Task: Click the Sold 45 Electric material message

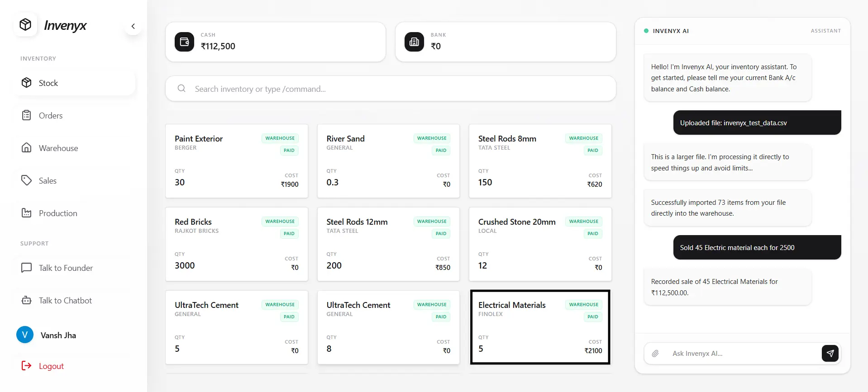Action: click(757, 247)
